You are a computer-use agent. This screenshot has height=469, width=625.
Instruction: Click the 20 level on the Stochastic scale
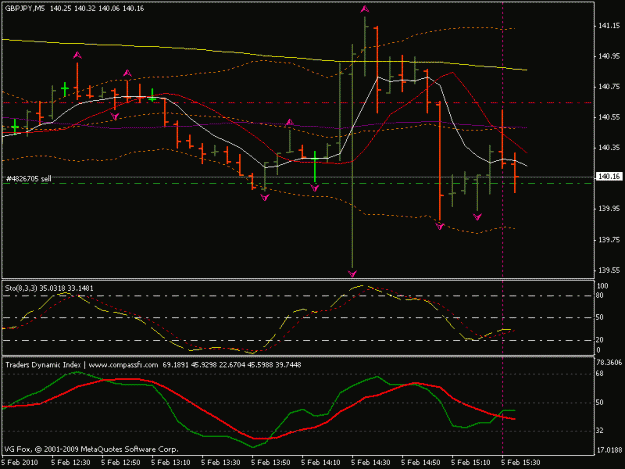[x=600, y=340]
